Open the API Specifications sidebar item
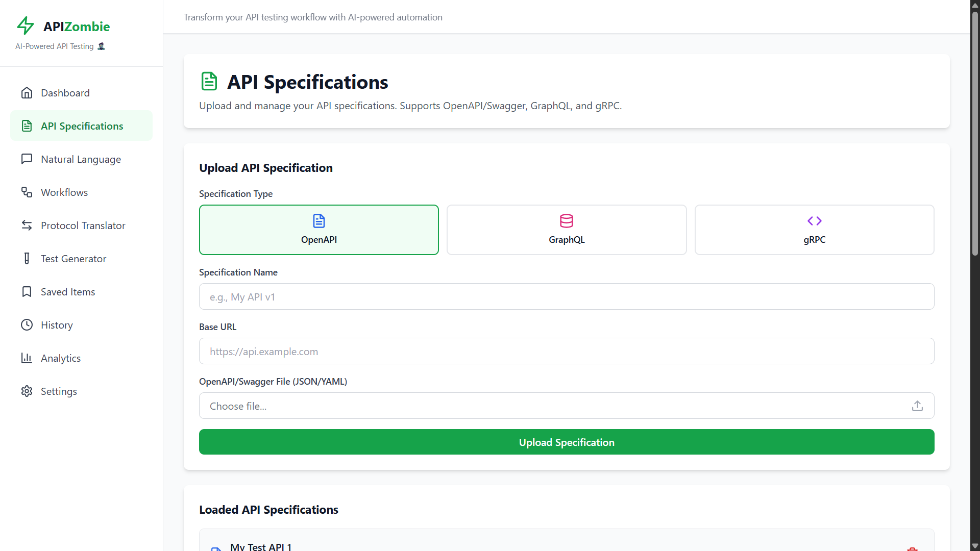This screenshot has height=551, width=980. click(82, 126)
